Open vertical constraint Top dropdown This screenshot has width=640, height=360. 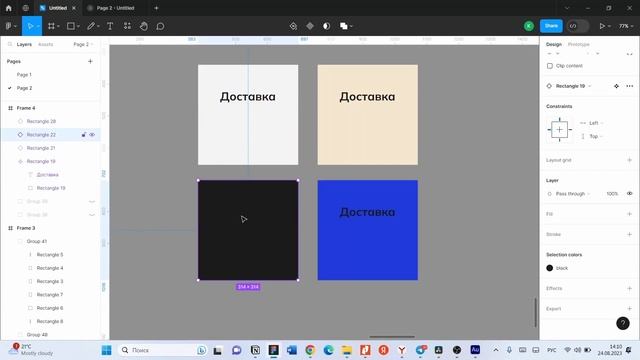[x=596, y=136]
